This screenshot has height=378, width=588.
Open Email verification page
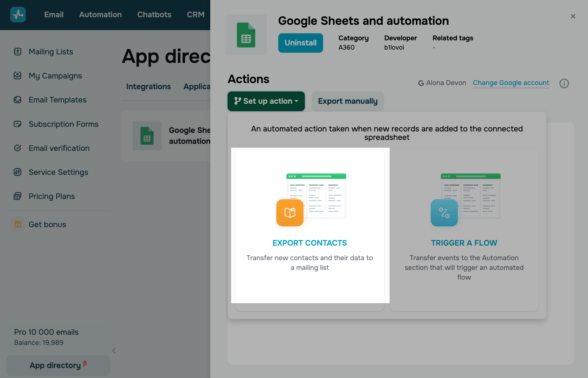(x=59, y=148)
